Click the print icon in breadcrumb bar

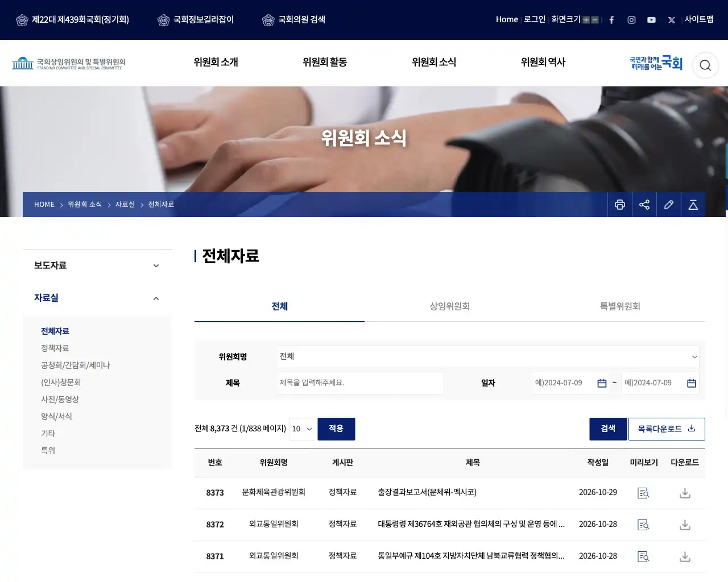coord(620,205)
